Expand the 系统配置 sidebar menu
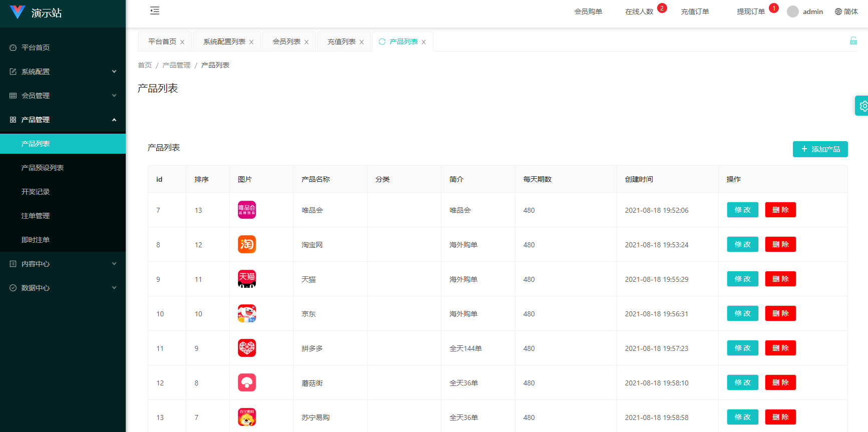 (63, 72)
